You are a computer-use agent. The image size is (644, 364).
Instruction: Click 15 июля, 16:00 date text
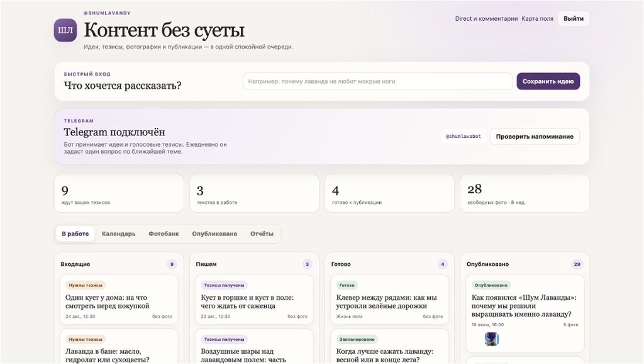(487, 324)
